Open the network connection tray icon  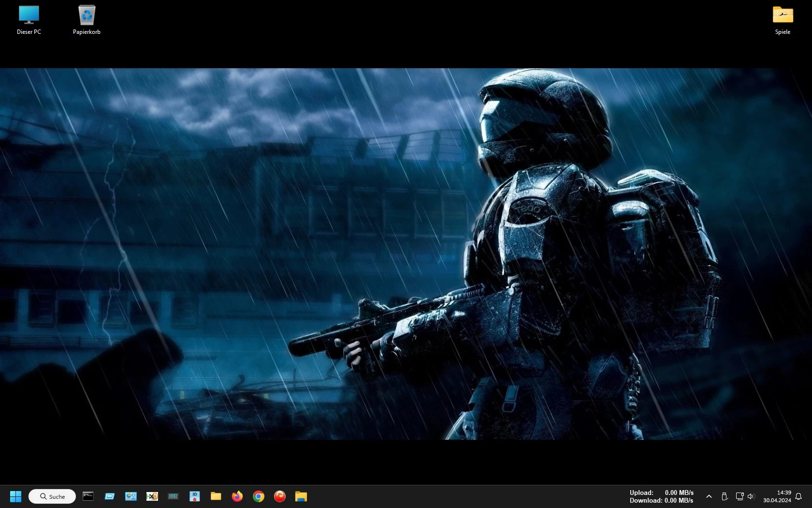click(x=739, y=496)
